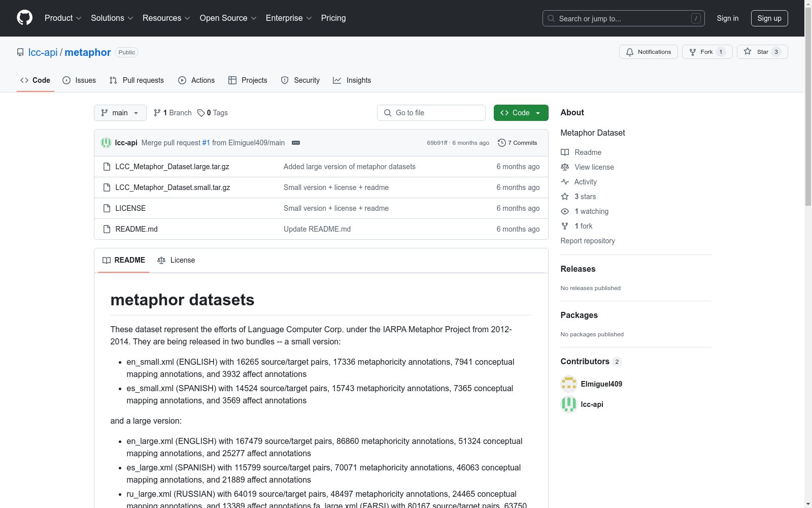Image resolution: width=812 pixels, height=508 pixels.
Task: Click the Packages heading link
Action: pos(579,315)
